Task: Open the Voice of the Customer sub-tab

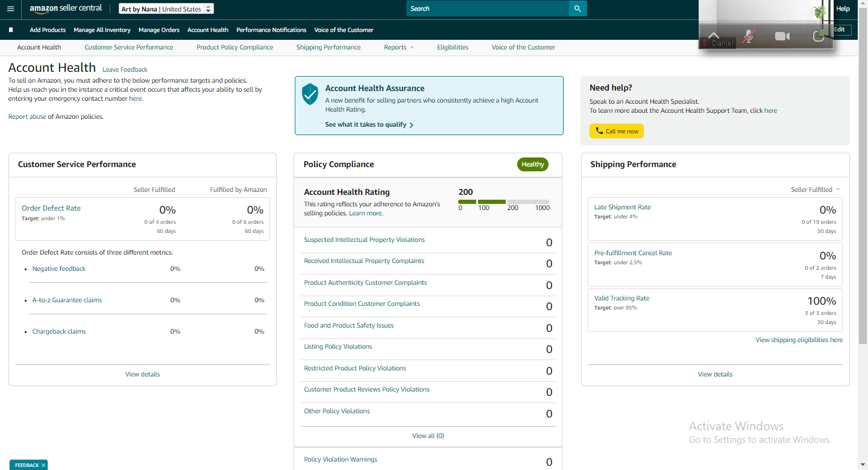Action: [523, 47]
